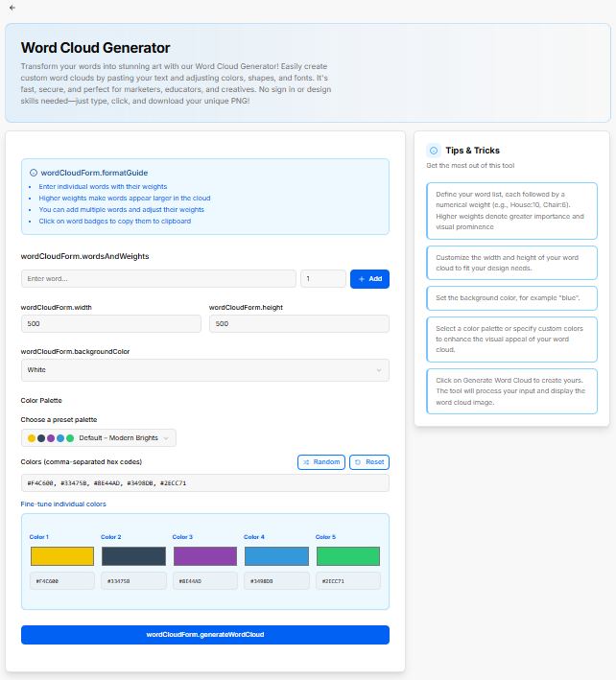This screenshot has height=680, width=616.
Task: Add the word with the Add button
Action: pos(369,279)
